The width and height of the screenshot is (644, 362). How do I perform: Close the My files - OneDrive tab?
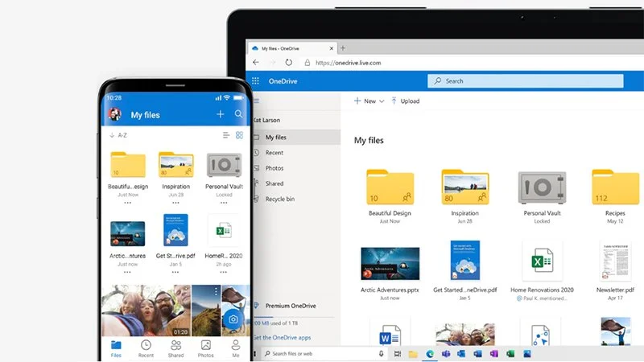[332, 48]
